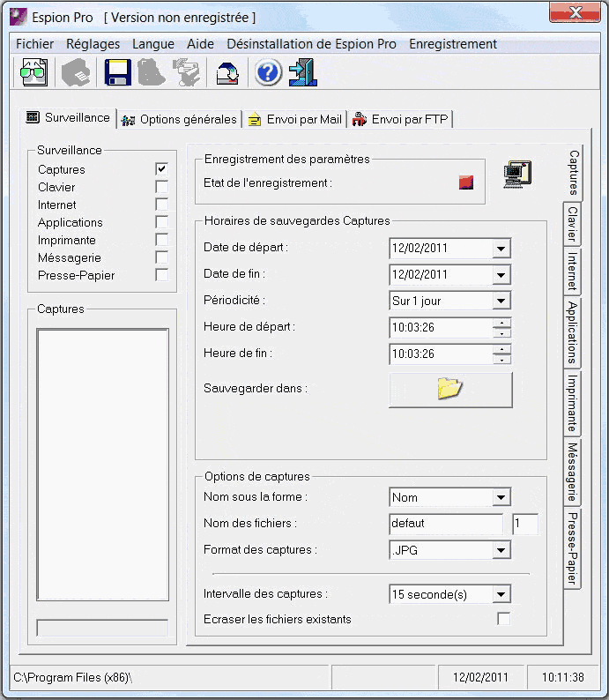609x700 pixels.
Task: Select the vertical Clavier side tab
Action: 572,224
